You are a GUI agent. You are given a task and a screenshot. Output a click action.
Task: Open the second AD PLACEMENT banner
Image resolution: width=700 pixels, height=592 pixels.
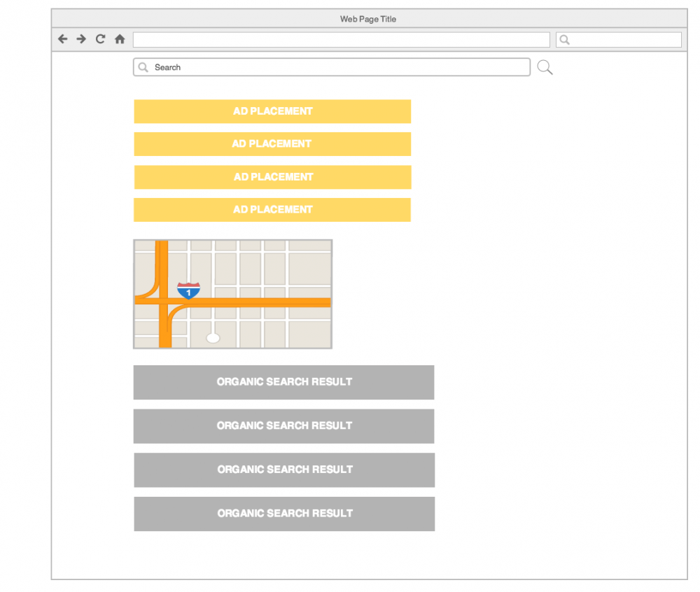[272, 144]
